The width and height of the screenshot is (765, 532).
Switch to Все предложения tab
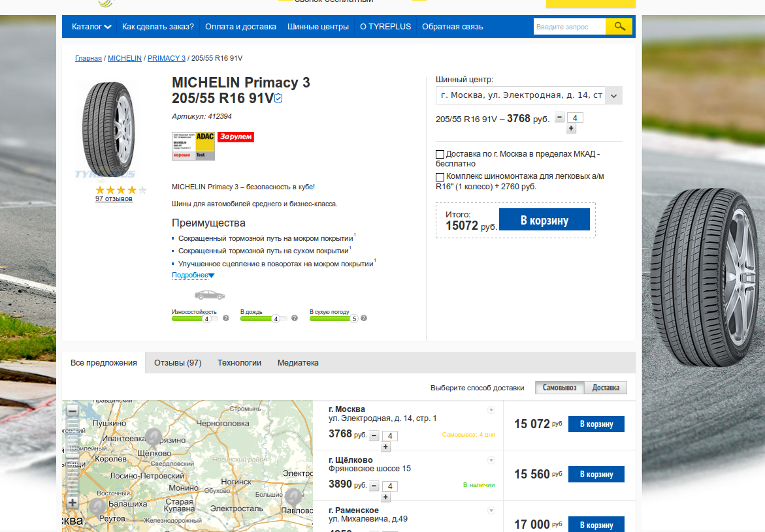click(x=103, y=363)
